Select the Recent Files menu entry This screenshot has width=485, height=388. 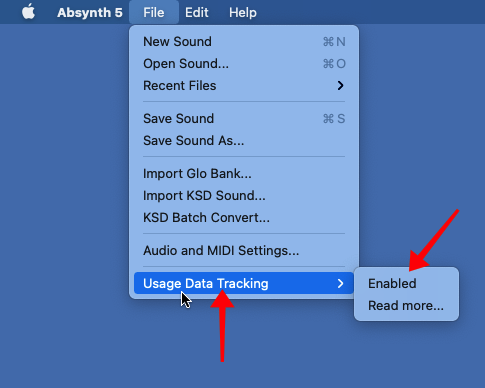[244, 86]
